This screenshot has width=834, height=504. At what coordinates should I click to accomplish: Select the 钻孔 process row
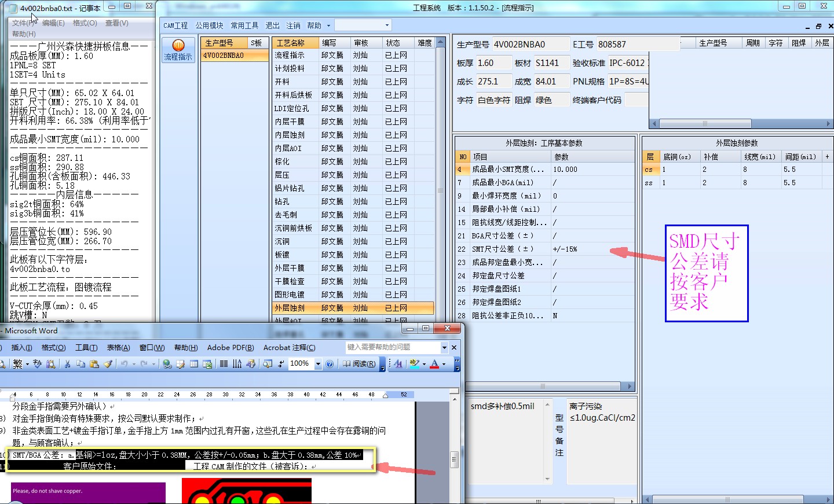[x=353, y=201]
